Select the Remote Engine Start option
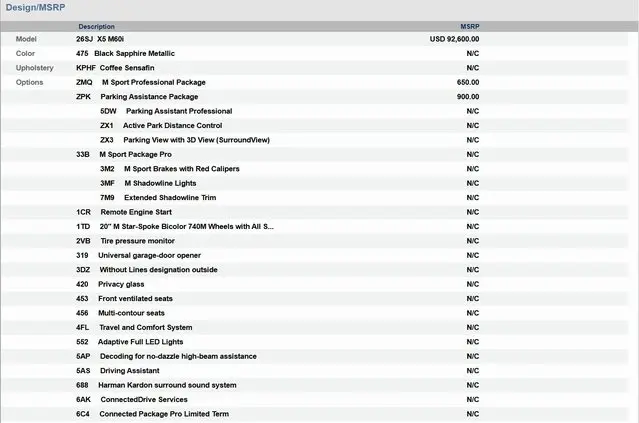 click(136, 212)
